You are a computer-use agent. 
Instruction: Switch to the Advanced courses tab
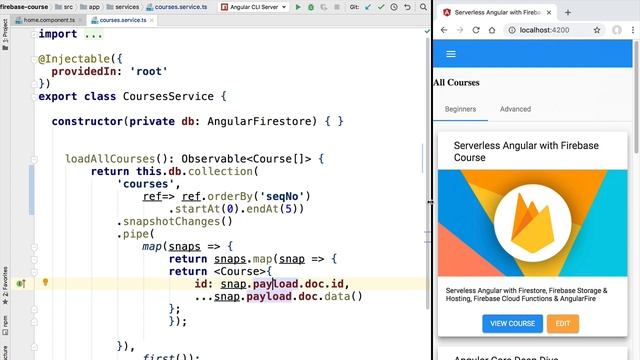(515, 109)
